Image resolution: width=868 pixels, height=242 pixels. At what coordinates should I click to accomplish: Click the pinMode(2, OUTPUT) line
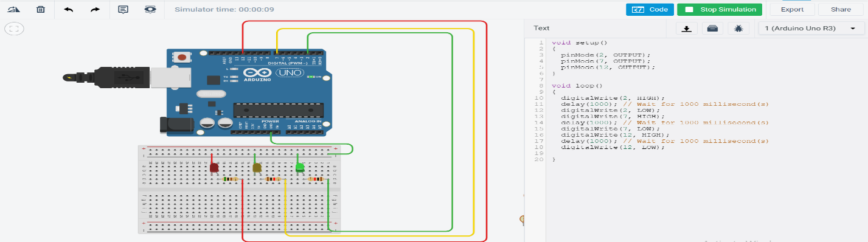tap(606, 55)
